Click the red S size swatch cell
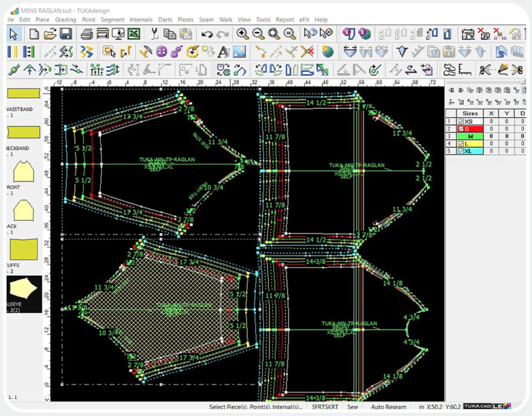The height and width of the screenshot is (416, 532). (470, 129)
